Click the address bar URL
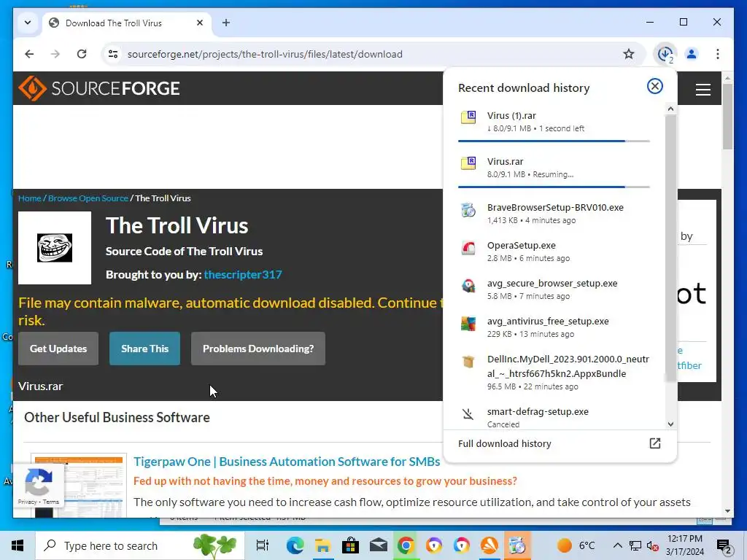This screenshot has height=560, width=747. point(265,54)
